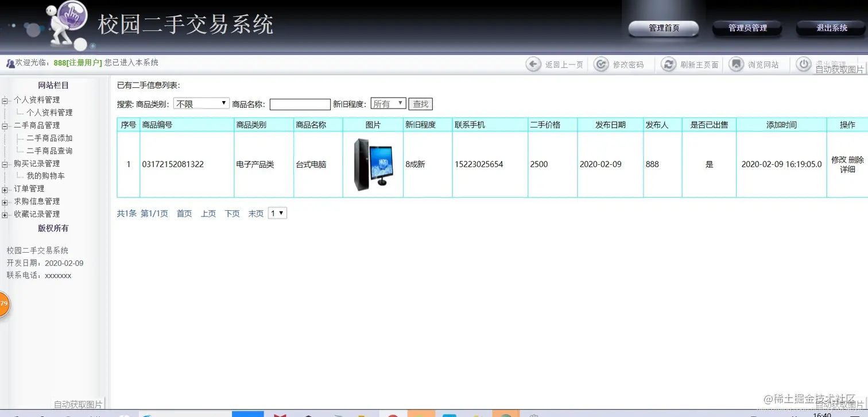Click the 发布日期 value 2020-02-09 in table
The height and width of the screenshot is (417, 868).
[600, 164]
